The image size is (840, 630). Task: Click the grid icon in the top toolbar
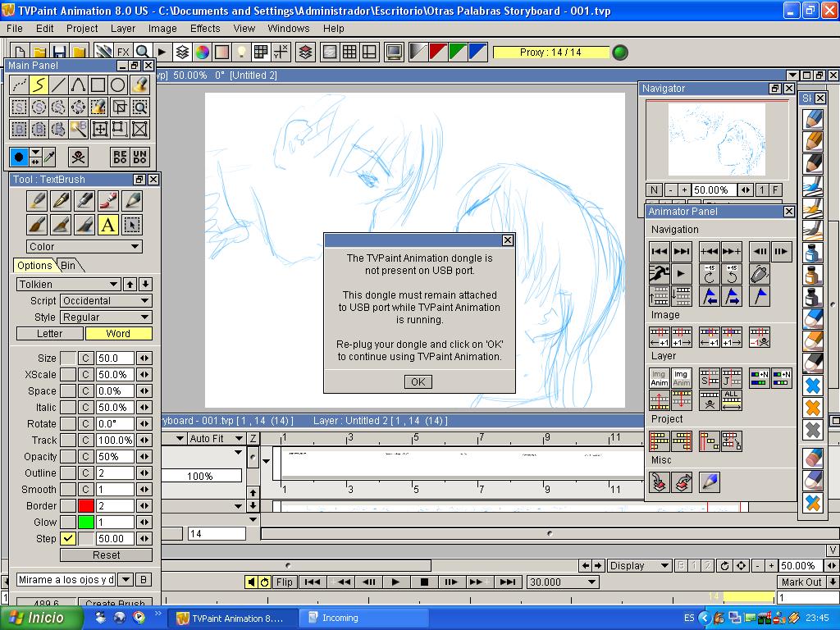coord(349,52)
